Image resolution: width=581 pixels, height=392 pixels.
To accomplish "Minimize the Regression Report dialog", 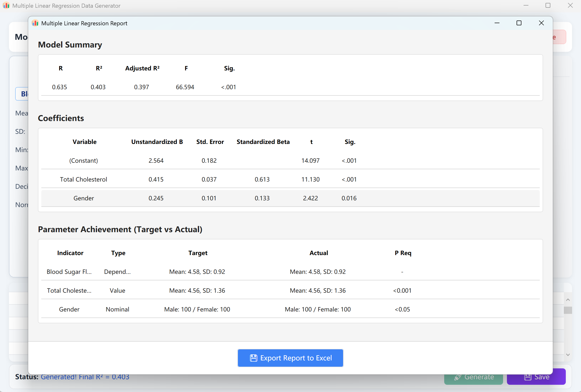I will [x=497, y=23].
